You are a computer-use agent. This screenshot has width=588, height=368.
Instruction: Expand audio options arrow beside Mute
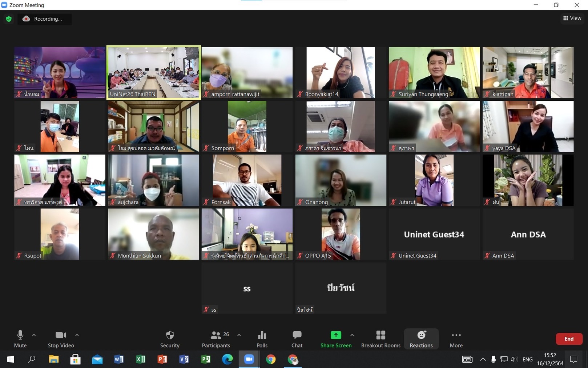pyautogui.click(x=34, y=335)
